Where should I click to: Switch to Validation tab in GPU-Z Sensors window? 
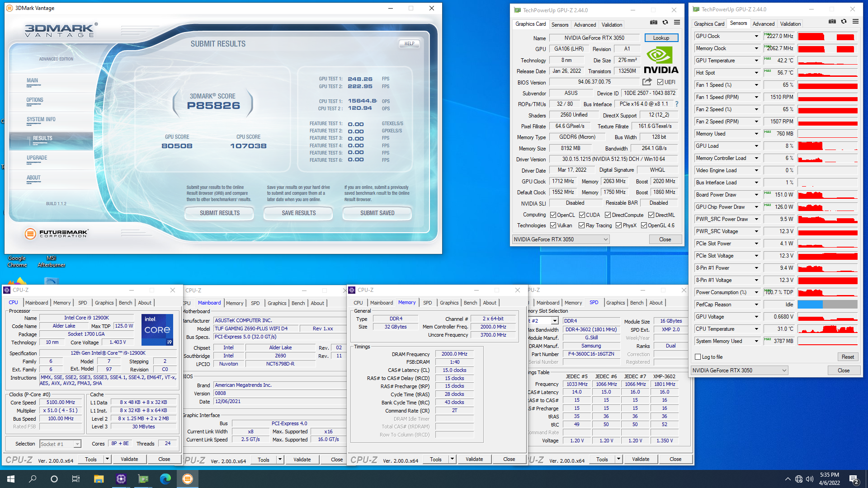(x=790, y=24)
